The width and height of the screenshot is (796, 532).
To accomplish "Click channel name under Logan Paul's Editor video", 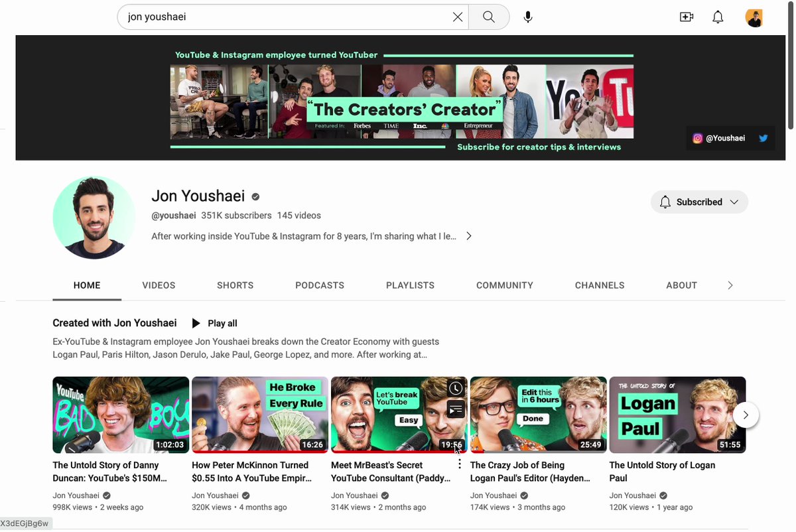I will [x=494, y=496].
